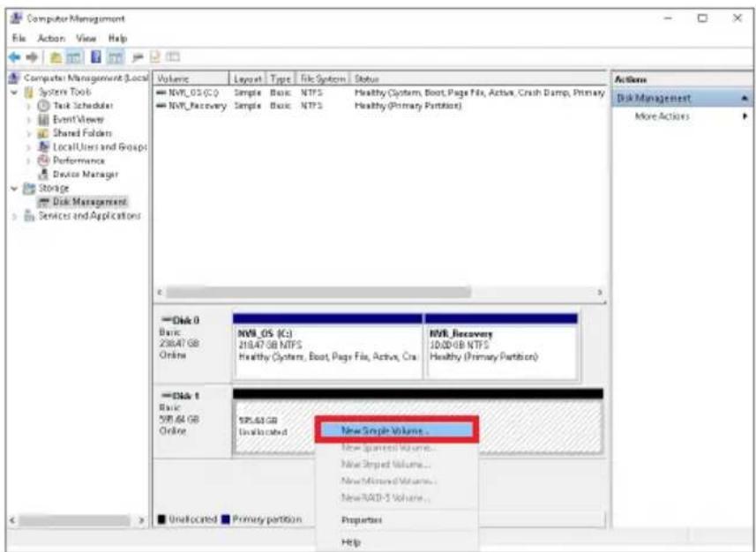
Task: Click the Local Users and Groups icon
Action: point(44,146)
